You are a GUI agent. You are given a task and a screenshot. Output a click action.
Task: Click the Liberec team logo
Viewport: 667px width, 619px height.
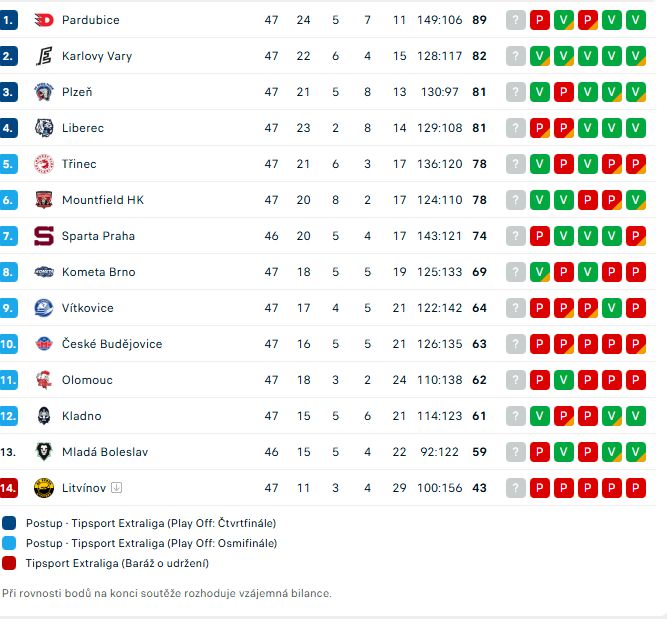click(x=44, y=128)
